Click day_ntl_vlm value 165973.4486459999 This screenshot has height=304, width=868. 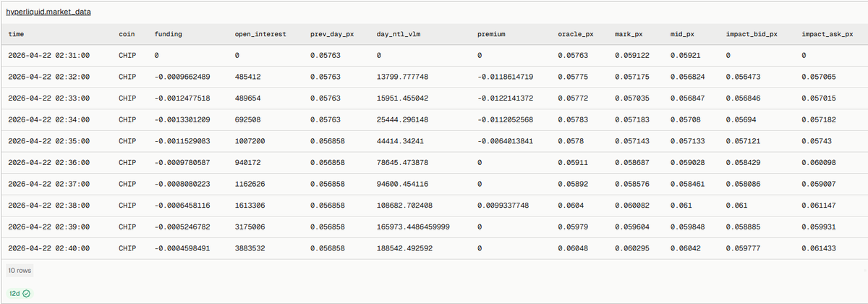click(x=413, y=227)
